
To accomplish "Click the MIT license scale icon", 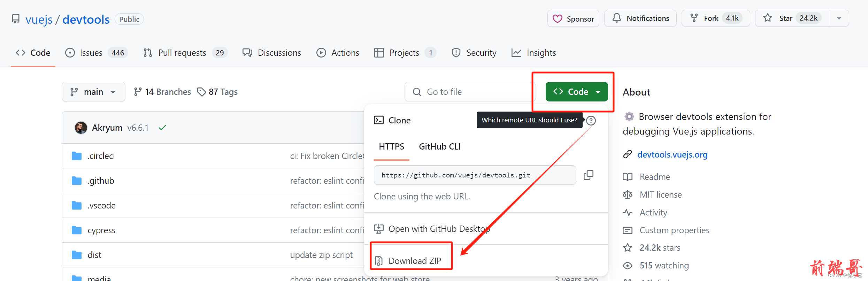I will tap(628, 195).
